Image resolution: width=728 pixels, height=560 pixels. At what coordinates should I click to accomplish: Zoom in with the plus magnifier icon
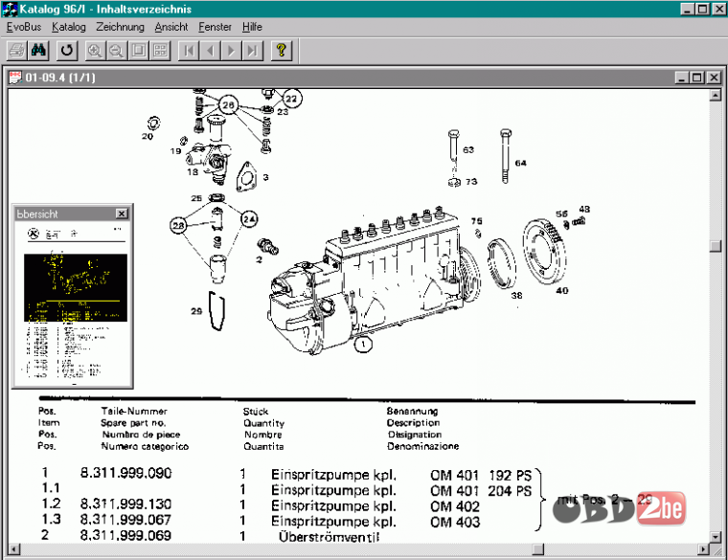pyautogui.click(x=95, y=50)
